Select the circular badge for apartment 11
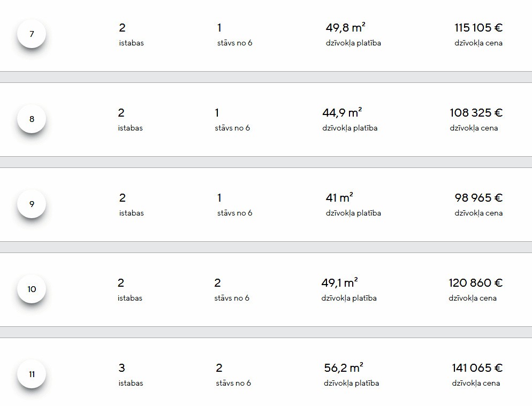This screenshot has width=532, height=406. [32, 374]
